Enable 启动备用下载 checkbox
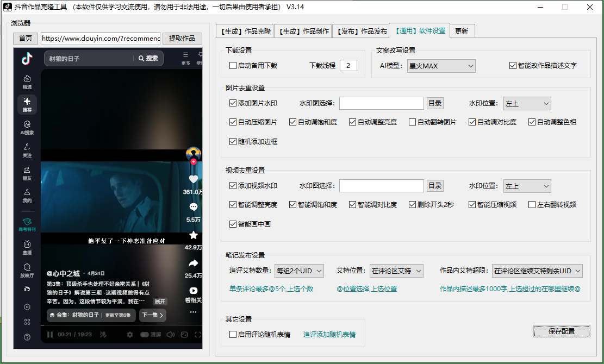The height and width of the screenshot is (364, 604). point(232,65)
